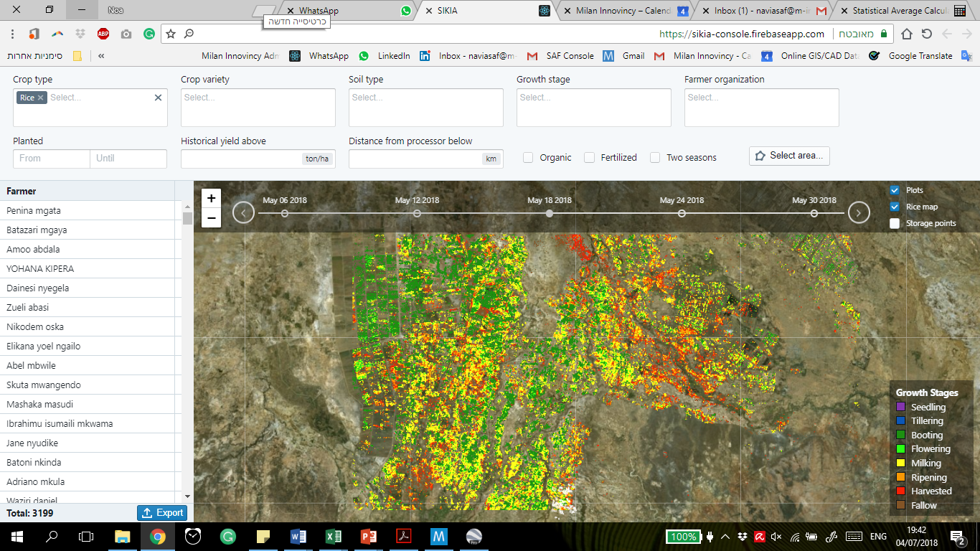Click the Select area button
This screenshot has width=980, height=551.
[789, 156]
